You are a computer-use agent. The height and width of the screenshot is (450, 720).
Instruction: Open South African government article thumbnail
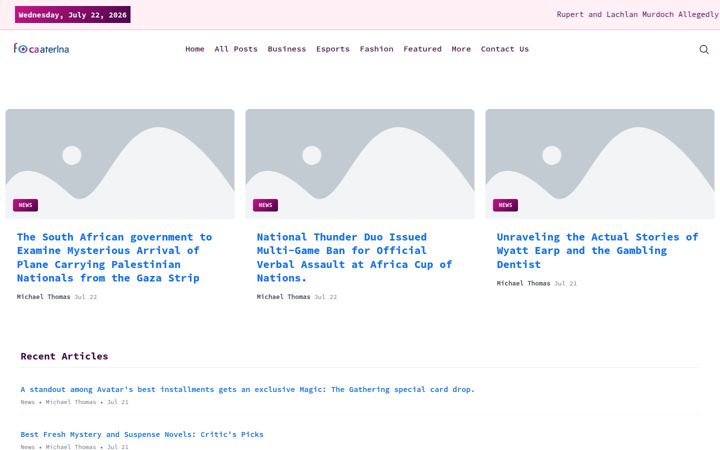[x=120, y=163]
